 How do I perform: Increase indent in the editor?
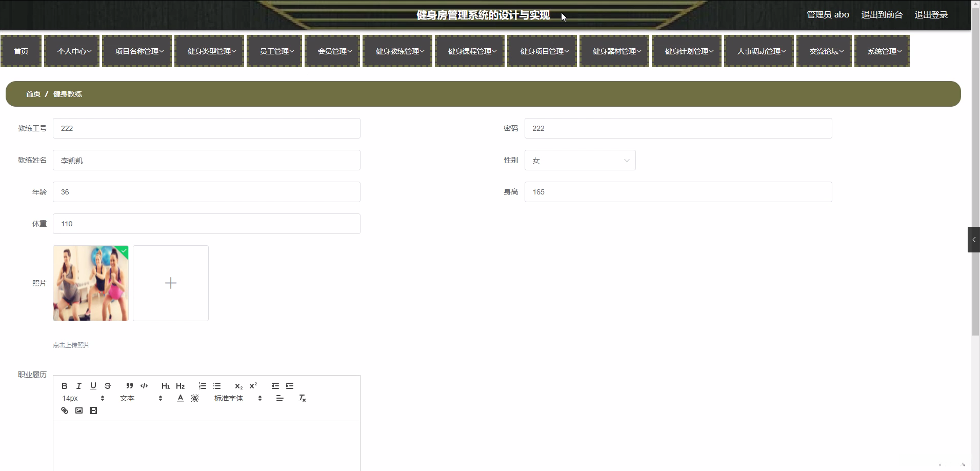coord(290,386)
